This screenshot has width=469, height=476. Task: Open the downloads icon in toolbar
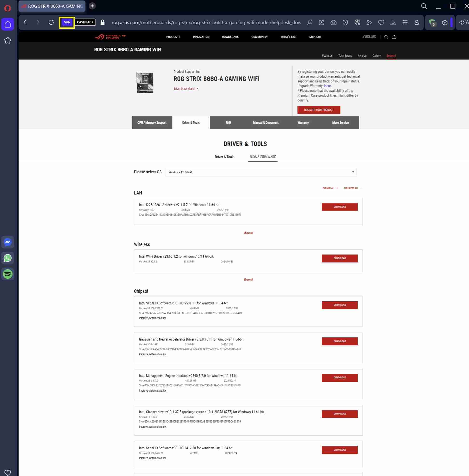(x=393, y=23)
